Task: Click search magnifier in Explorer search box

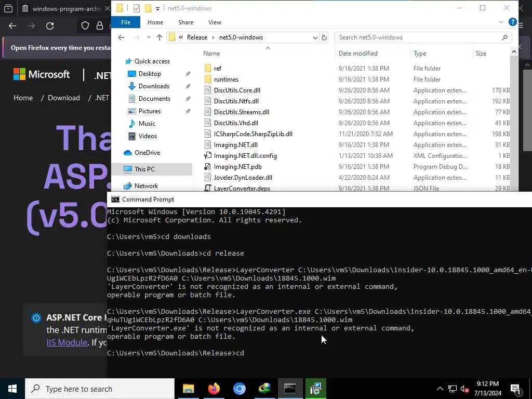Action: pyautogui.click(x=504, y=37)
